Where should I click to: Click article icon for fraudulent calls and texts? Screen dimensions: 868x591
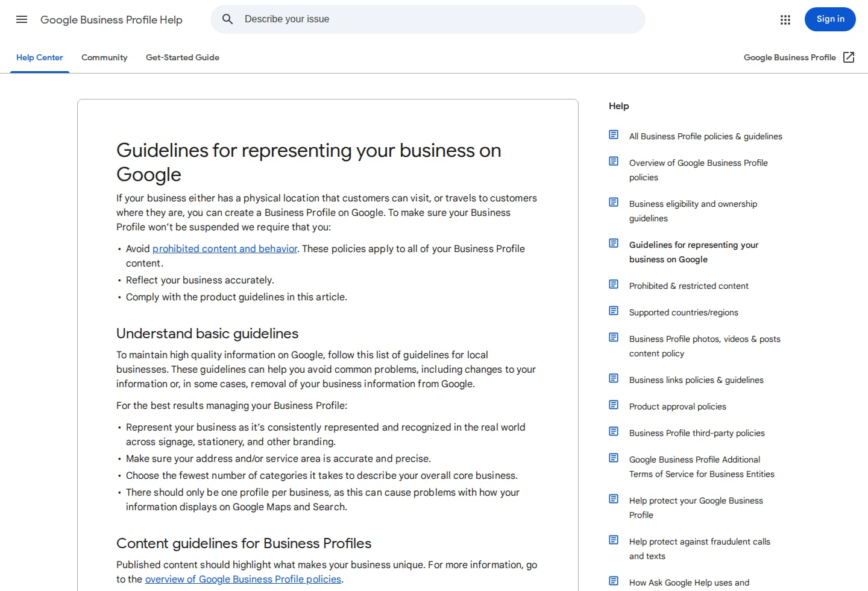pos(614,540)
